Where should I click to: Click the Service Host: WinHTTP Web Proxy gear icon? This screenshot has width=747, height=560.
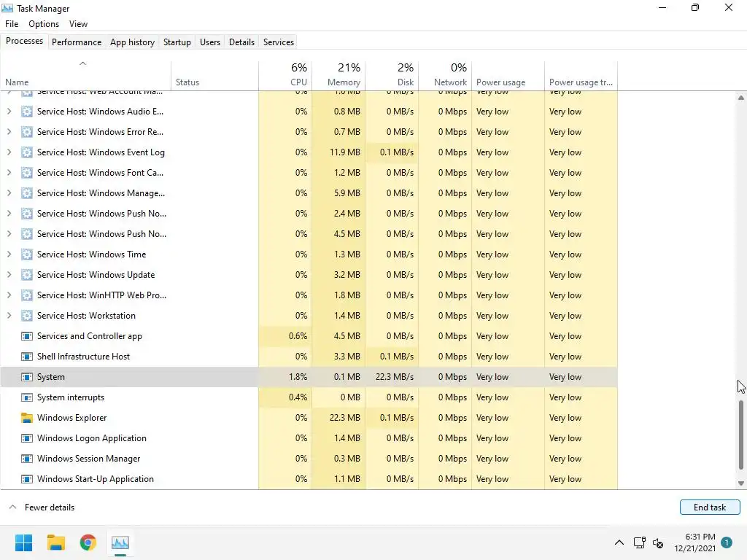pyautogui.click(x=27, y=295)
